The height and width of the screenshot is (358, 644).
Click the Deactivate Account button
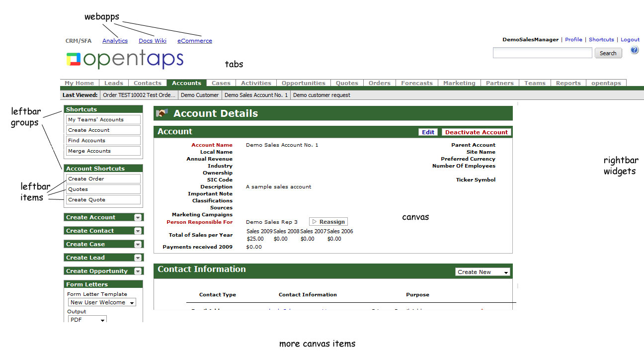pyautogui.click(x=476, y=132)
